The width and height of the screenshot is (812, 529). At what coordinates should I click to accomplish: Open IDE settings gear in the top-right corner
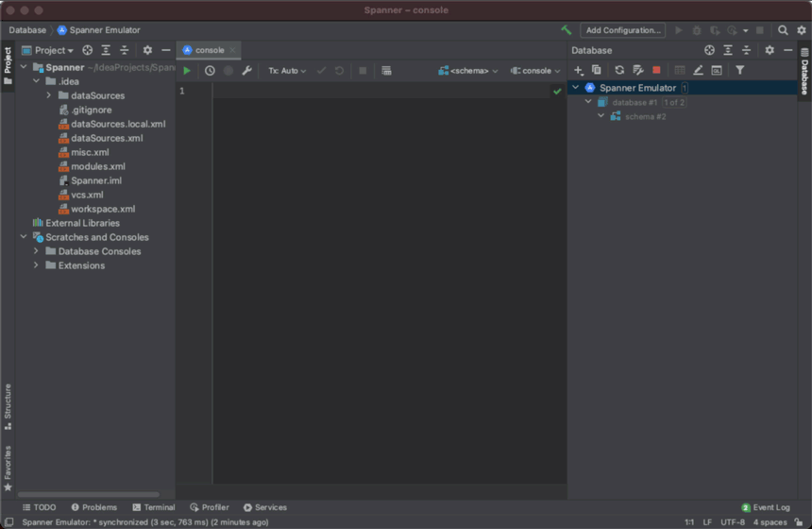tap(802, 30)
